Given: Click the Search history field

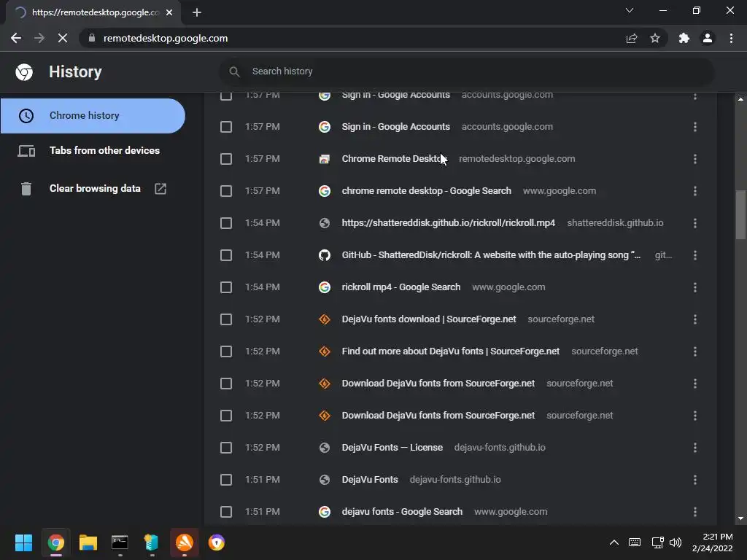Looking at the screenshot, I should click(x=466, y=71).
